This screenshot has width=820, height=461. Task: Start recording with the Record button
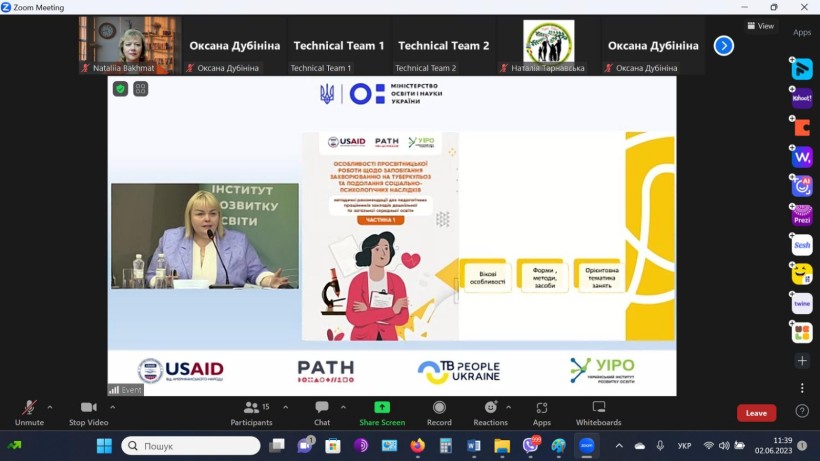coord(439,413)
